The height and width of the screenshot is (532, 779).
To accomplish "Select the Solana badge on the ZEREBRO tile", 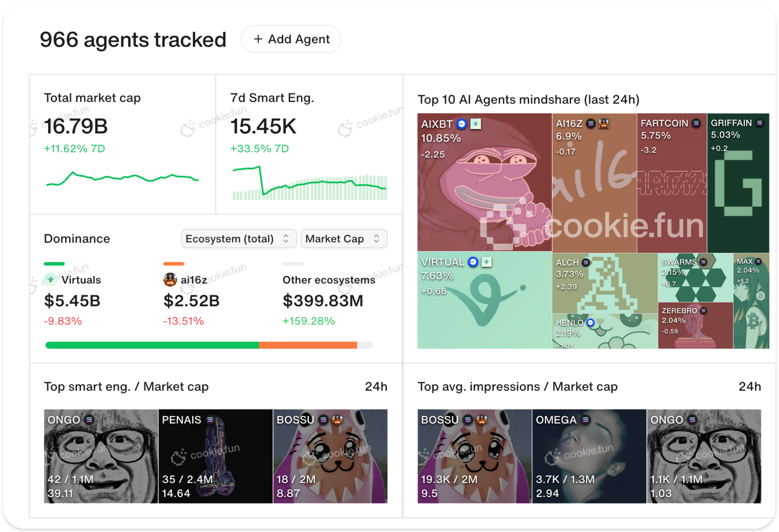I will (704, 311).
